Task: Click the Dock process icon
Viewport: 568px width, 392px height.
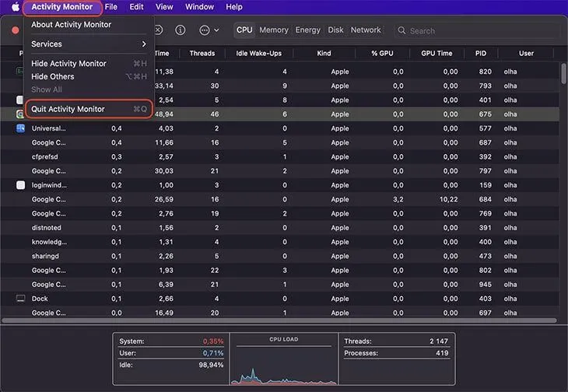Action: pos(21,299)
